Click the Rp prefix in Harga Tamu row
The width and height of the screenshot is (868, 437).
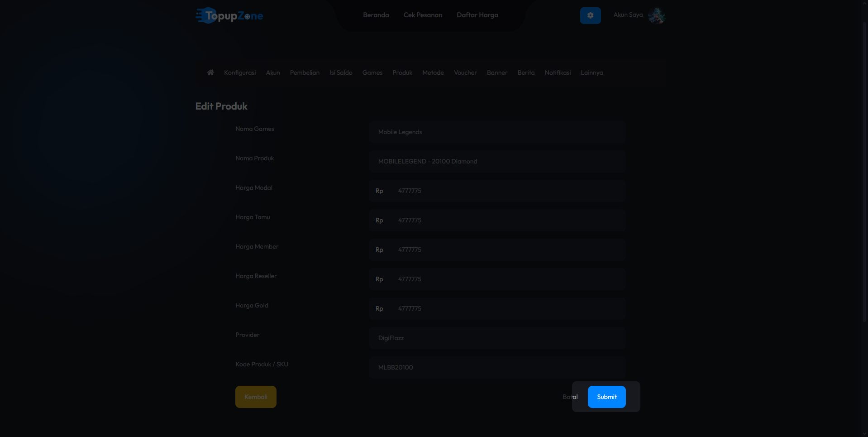(x=379, y=220)
